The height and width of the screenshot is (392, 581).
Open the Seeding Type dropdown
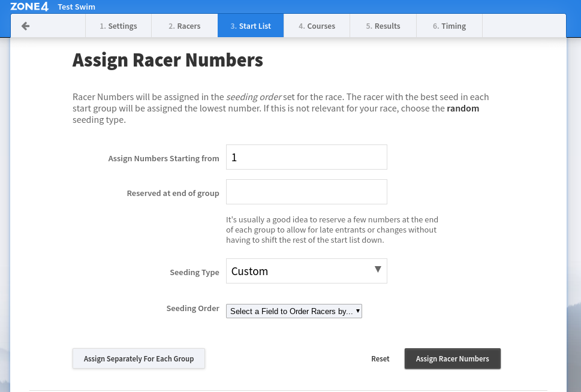click(306, 271)
